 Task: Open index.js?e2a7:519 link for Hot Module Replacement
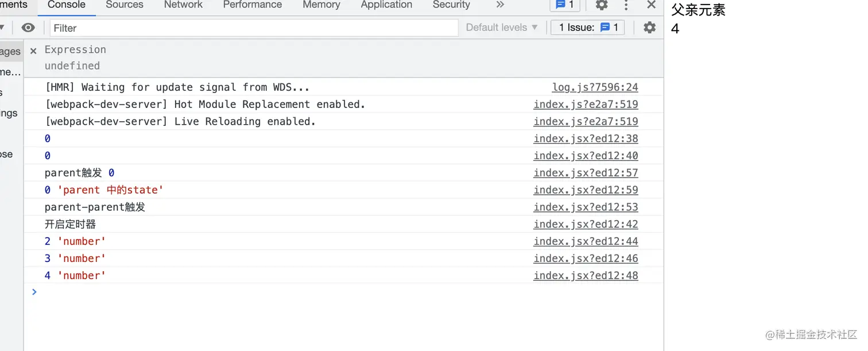586,105
